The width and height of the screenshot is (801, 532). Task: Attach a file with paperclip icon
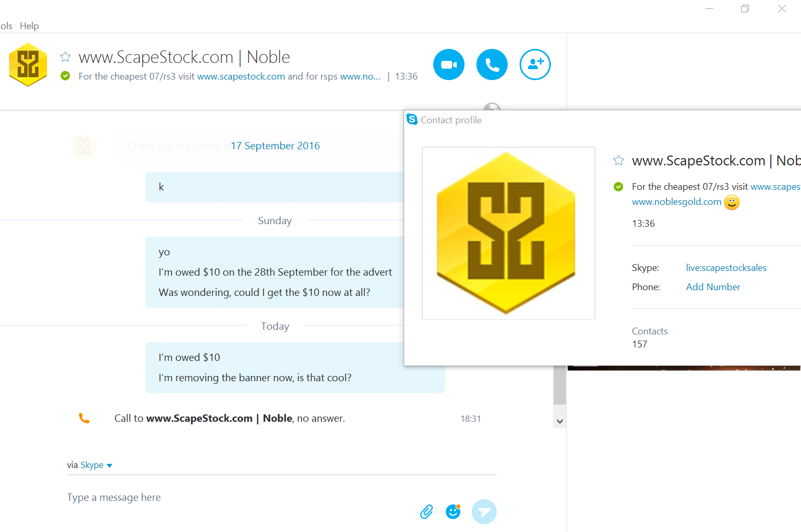click(x=427, y=512)
